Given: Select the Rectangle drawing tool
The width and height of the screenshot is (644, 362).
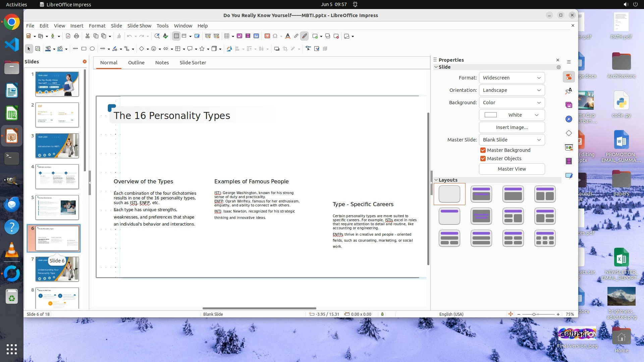Looking at the screenshot, I should click(84, 49).
